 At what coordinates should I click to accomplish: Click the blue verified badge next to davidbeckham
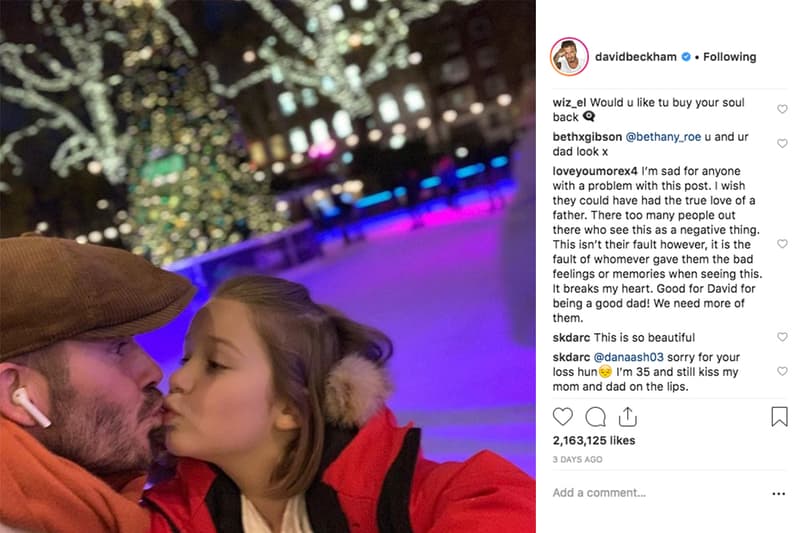686,57
